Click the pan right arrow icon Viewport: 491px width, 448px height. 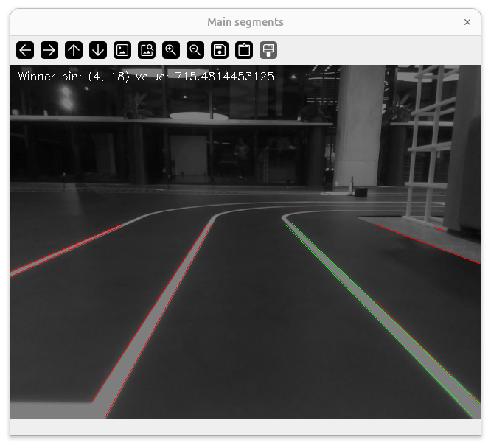[49, 50]
